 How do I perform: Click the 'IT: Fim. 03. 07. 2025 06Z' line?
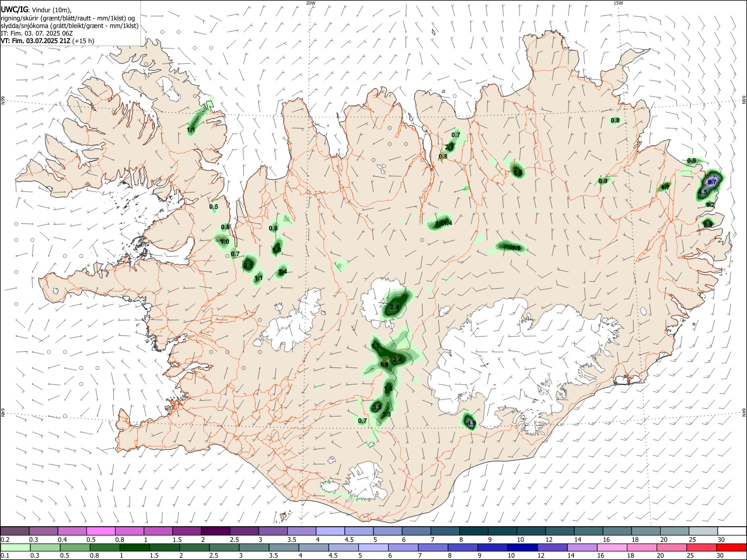(x=36, y=33)
